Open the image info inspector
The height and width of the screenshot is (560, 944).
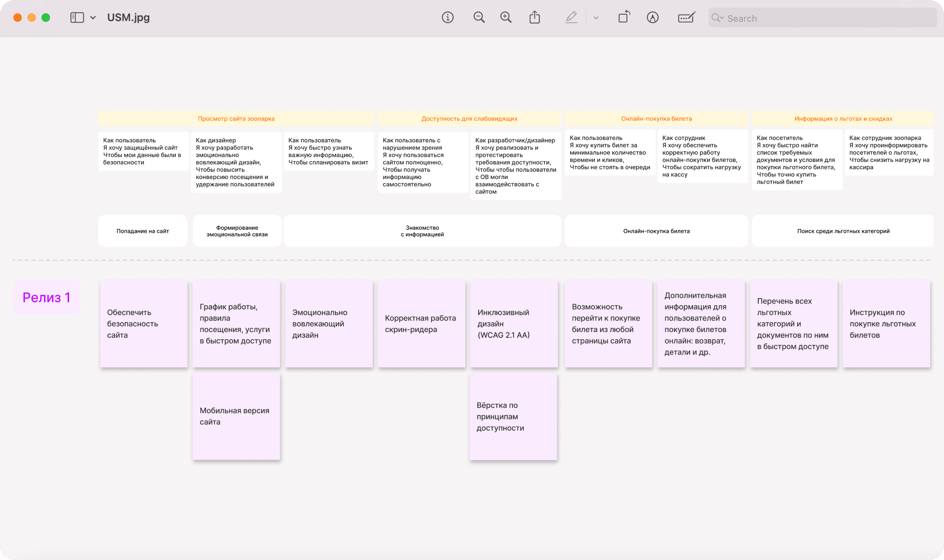tap(447, 17)
